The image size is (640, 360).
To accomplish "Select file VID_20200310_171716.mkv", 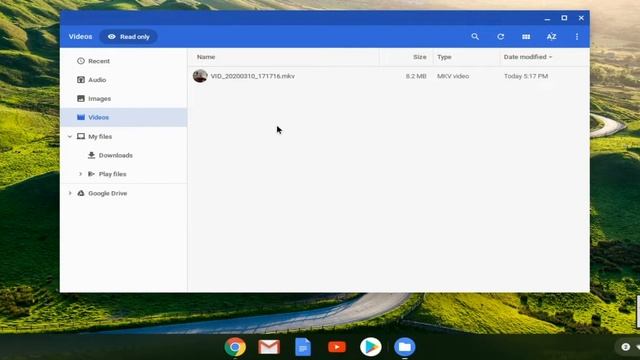I will [x=253, y=76].
